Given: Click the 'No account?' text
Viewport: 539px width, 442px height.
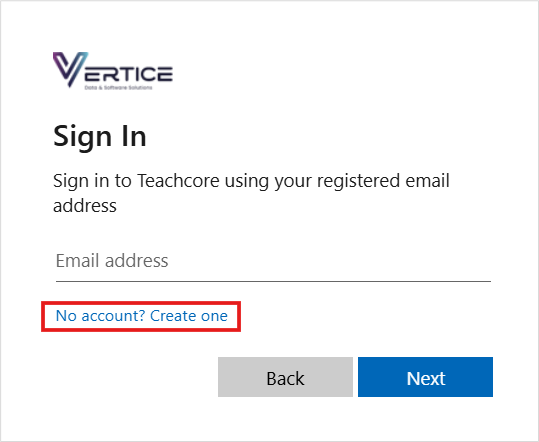Looking at the screenshot, I should pos(101,316).
